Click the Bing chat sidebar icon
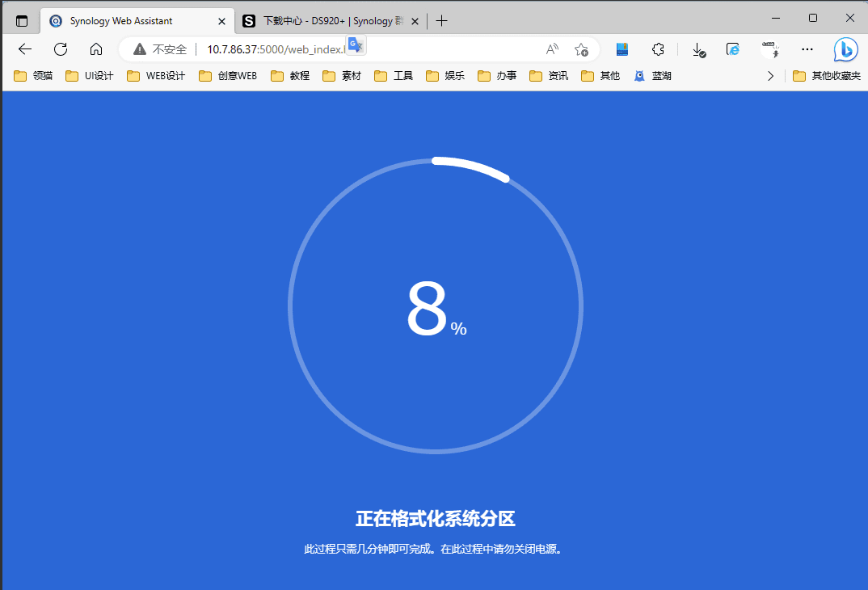 (845, 49)
